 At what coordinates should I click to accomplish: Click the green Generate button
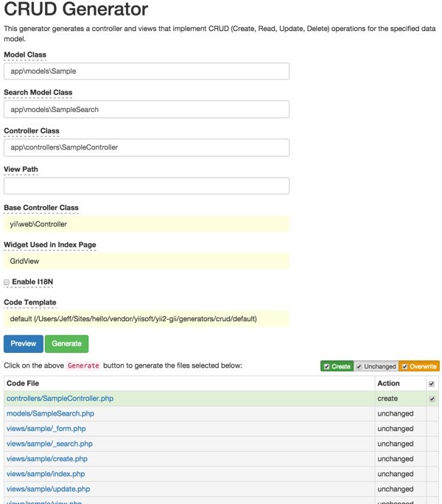point(66,343)
